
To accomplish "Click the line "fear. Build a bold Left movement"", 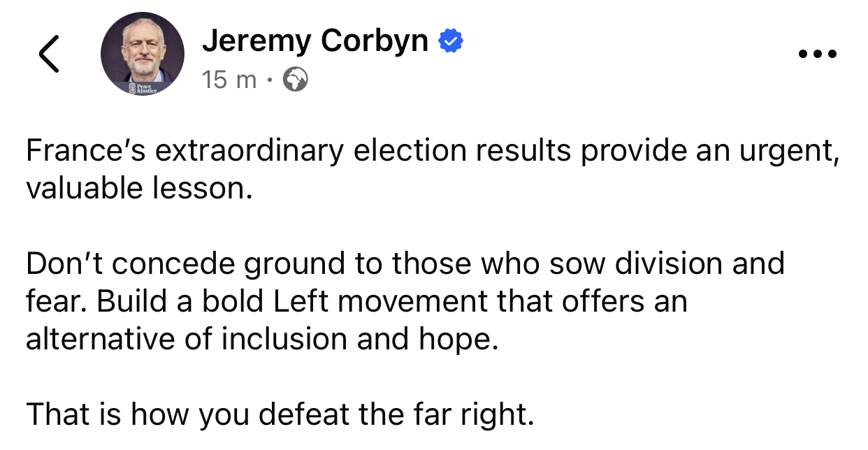I will tap(356, 301).
